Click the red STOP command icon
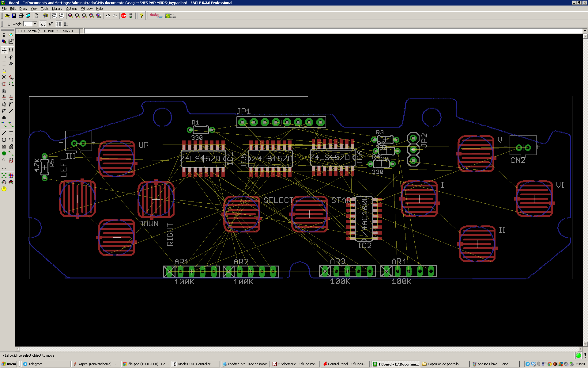588x368 pixels. (124, 16)
